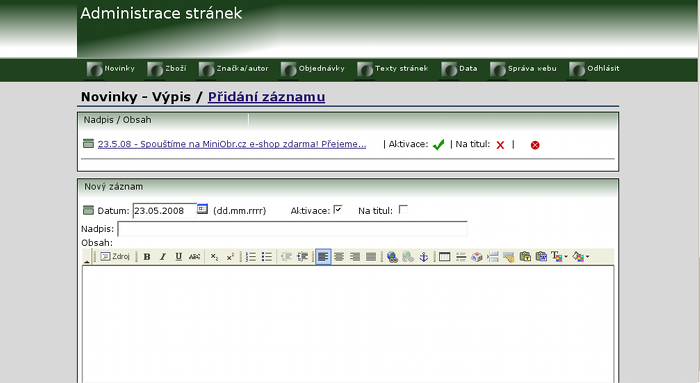Insert a hyperlink with the globe icon
Image resolution: width=700 pixels, height=383 pixels.
[x=392, y=257]
